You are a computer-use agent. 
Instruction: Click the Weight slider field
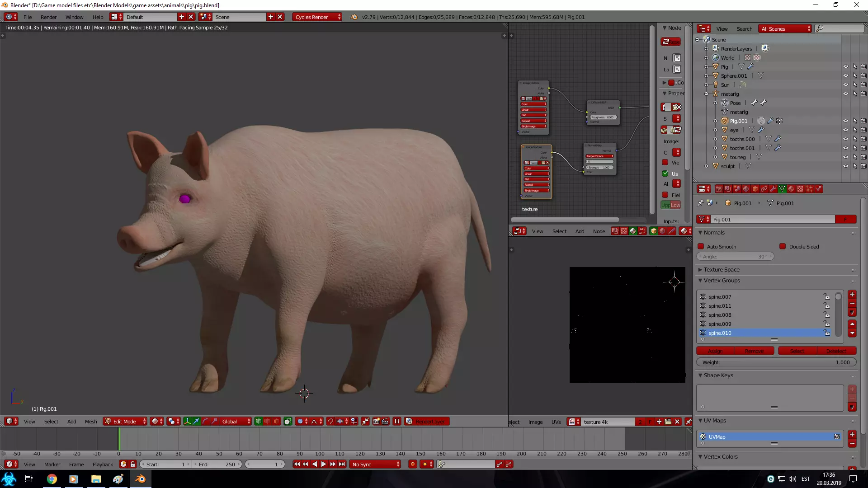[776, 362]
